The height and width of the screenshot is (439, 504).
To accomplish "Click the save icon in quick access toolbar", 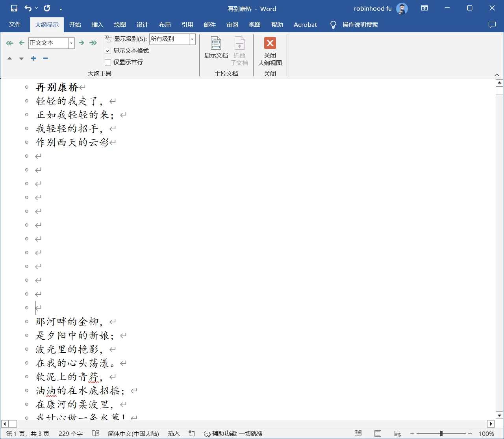I will tap(14, 8).
